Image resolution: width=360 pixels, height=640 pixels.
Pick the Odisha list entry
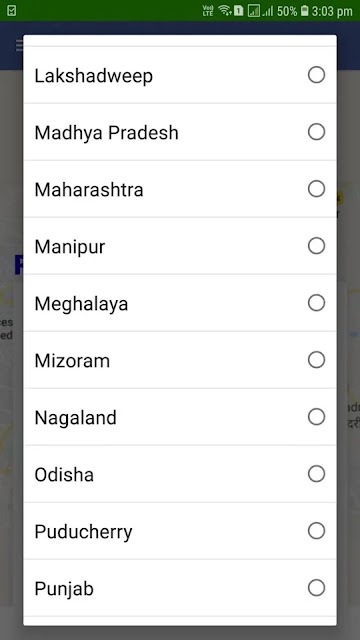[180, 474]
